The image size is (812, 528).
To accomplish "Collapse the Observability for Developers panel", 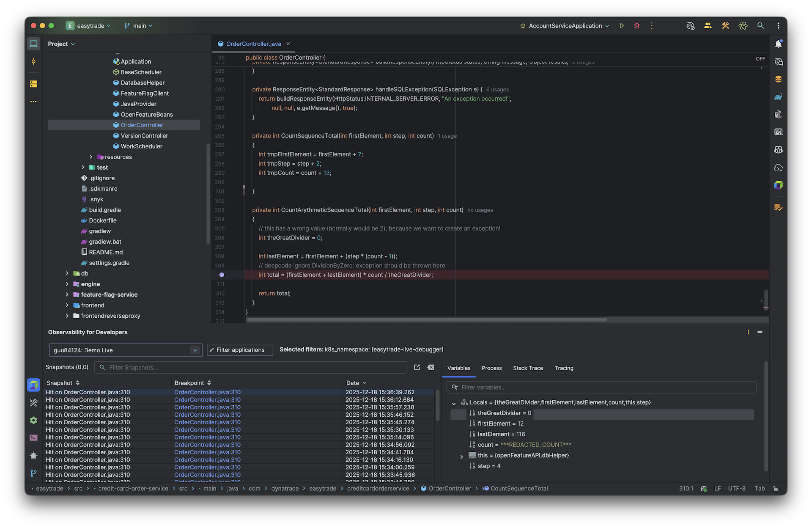I will click(x=760, y=332).
